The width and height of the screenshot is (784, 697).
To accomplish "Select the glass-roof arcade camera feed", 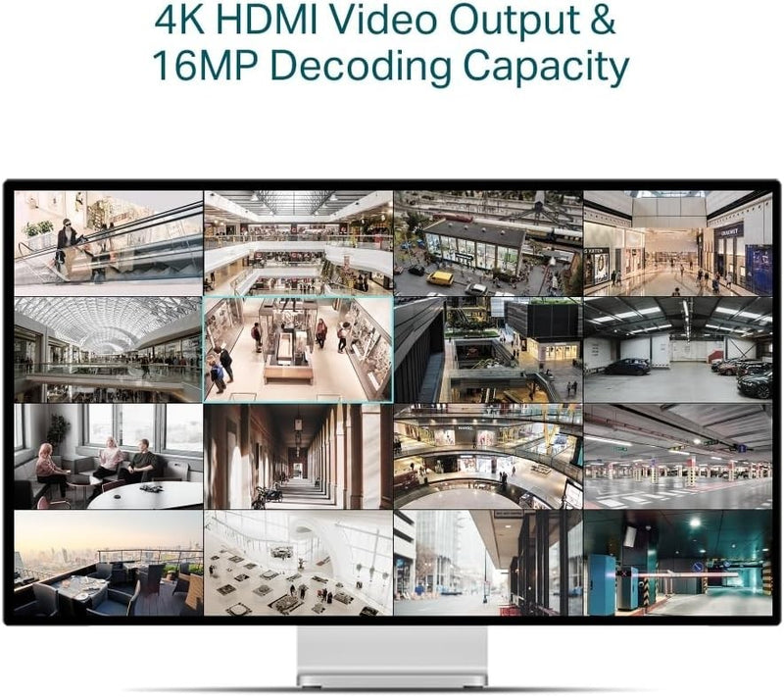I will pos(109,350).
